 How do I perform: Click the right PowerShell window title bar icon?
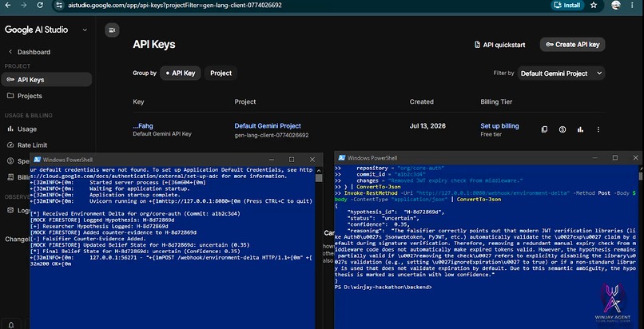[342, 158]
